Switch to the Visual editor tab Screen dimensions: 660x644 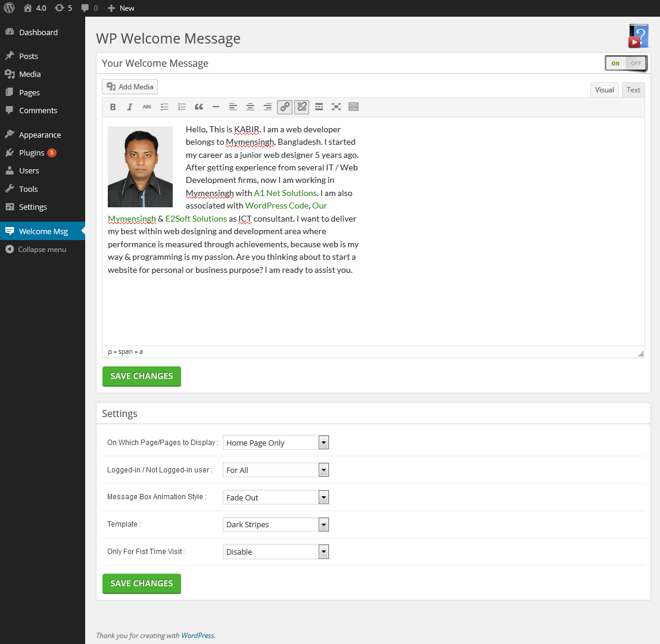[x=605, y=89]
